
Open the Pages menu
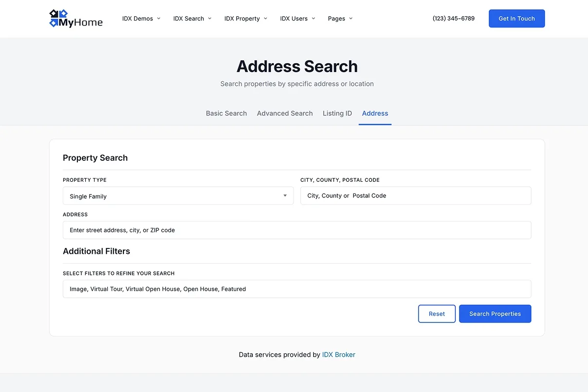tap(340, 19)
